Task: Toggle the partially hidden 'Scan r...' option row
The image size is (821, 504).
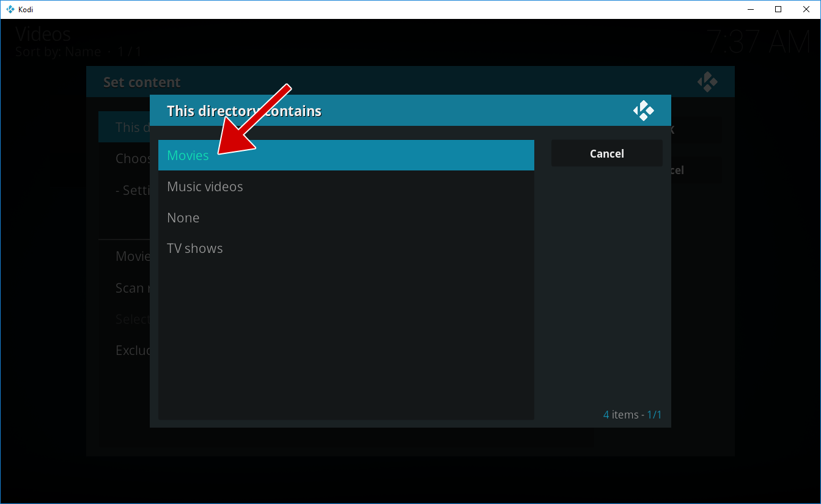Action: pos(124,288)
